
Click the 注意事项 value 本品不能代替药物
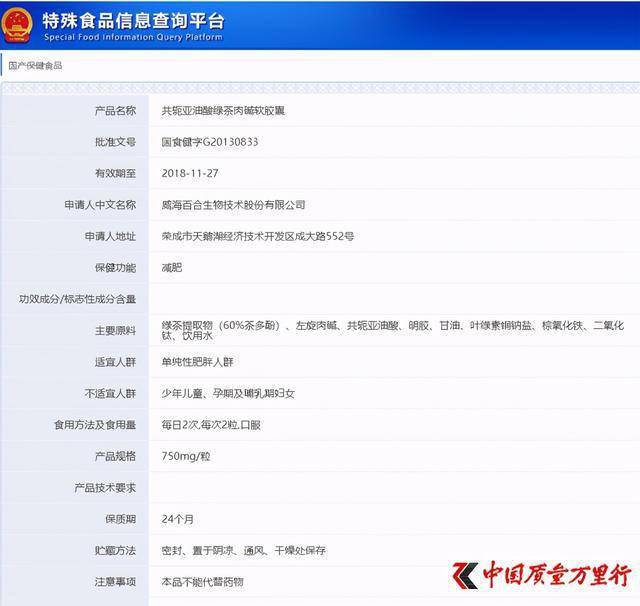tap(202, 582)
